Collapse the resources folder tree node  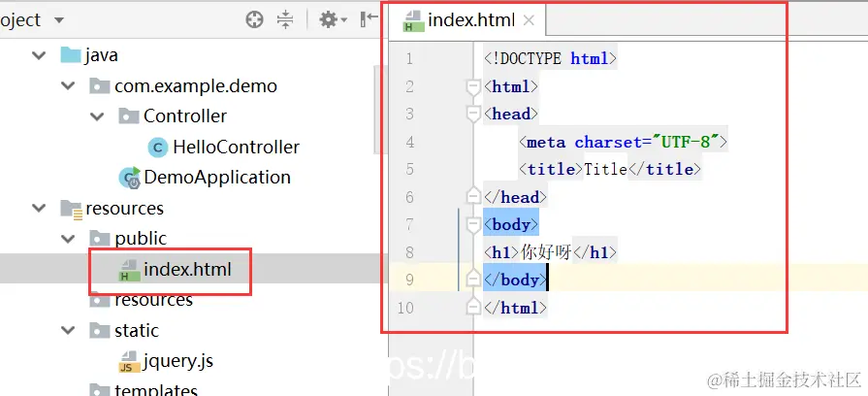coord(39,209)
